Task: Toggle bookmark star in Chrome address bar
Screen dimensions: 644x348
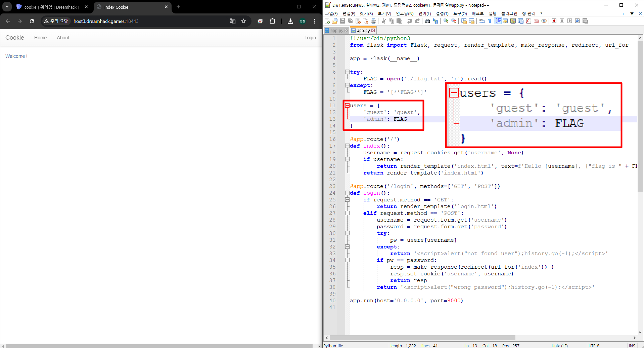Action: coord(243,21)
